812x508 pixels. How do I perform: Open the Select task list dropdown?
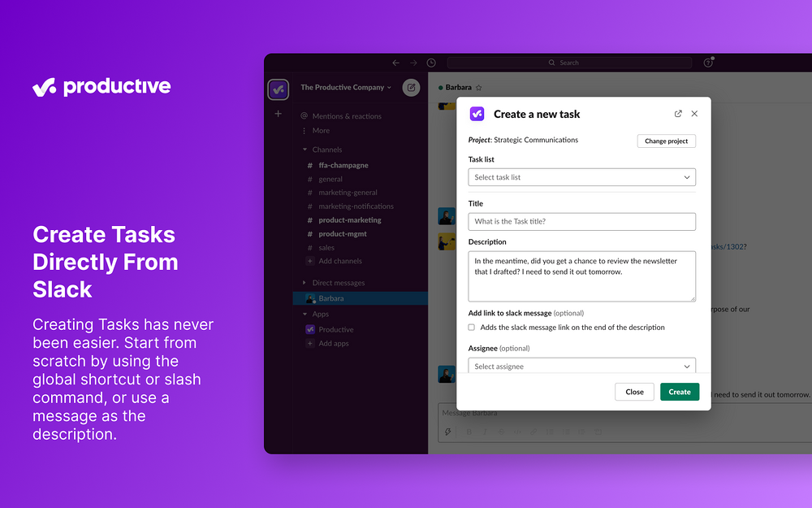pyautogui.click(x=582, y=177)
